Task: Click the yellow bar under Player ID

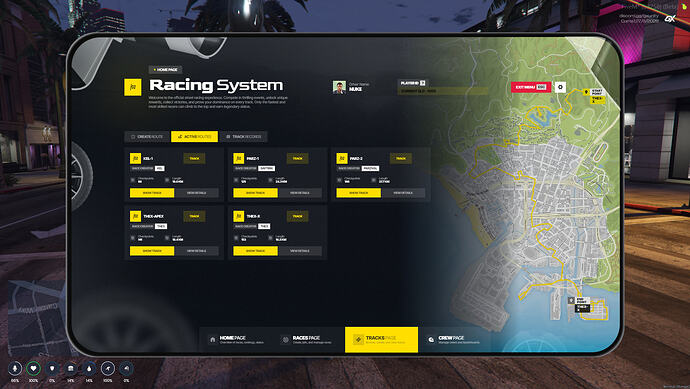Action: pyautogui.click(x=443, y=91)
